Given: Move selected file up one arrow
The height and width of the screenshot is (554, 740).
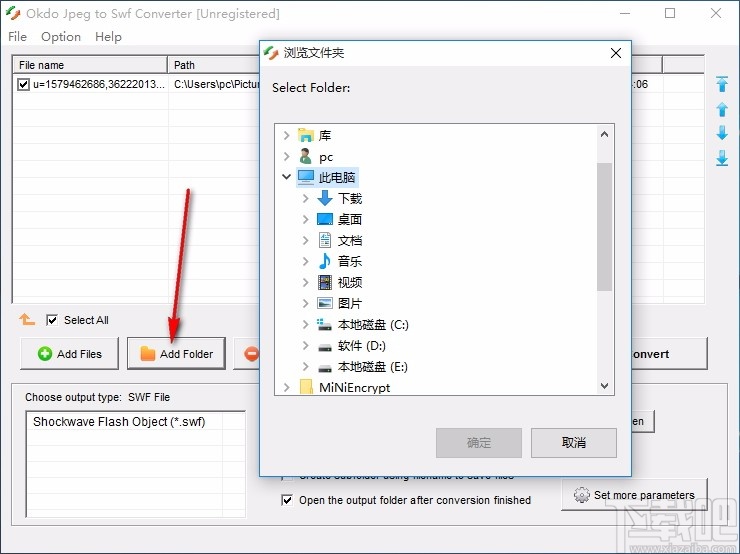Looking at the screenshot, I should click(722, 109).
